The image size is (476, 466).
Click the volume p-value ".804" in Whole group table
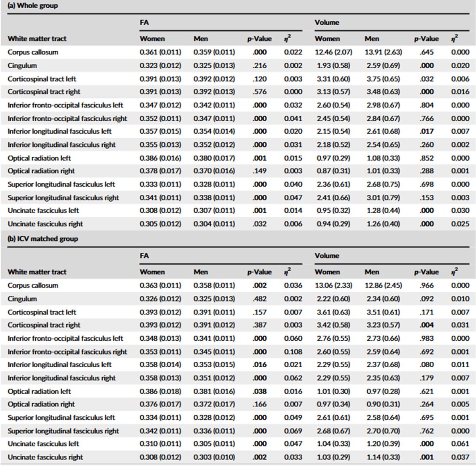coord(427,105)
